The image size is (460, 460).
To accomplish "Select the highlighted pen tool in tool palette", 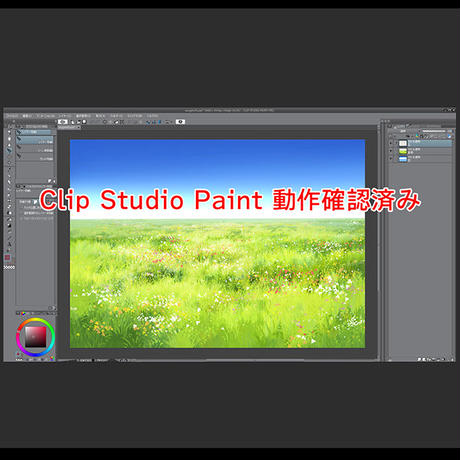I will (9, 150).
